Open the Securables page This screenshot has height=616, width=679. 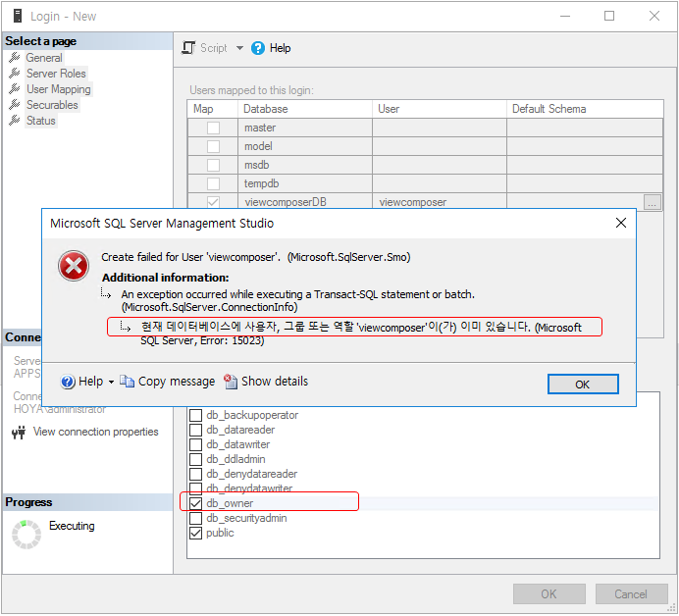(52, 105)
